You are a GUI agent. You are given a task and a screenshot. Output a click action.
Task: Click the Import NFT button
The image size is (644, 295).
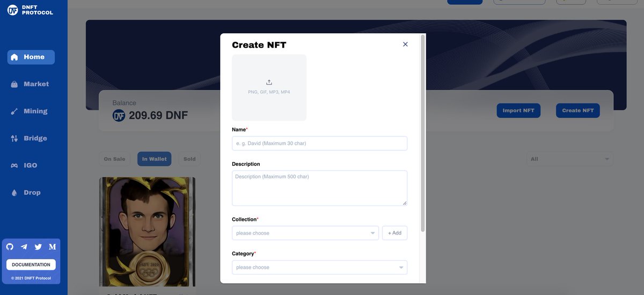(518, 110)
